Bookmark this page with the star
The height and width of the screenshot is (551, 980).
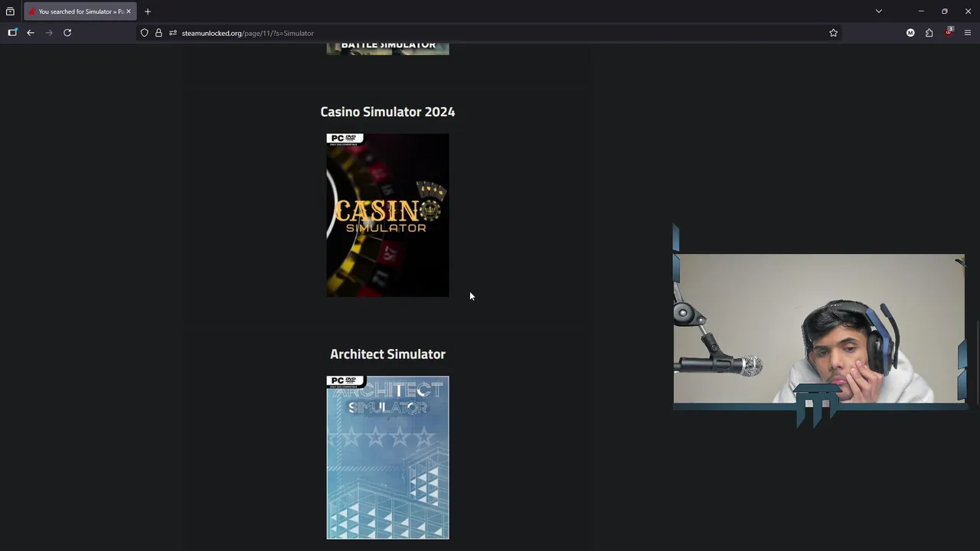(x=833, y=33)
